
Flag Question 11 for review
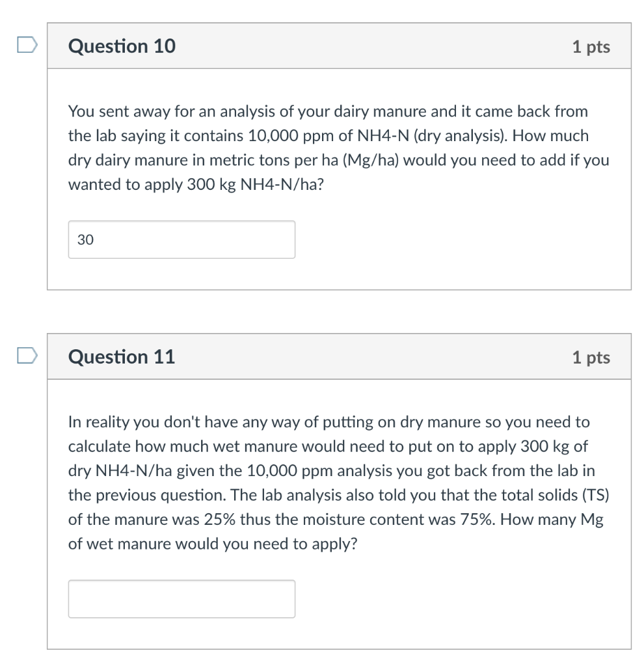(x=27, y=356)
